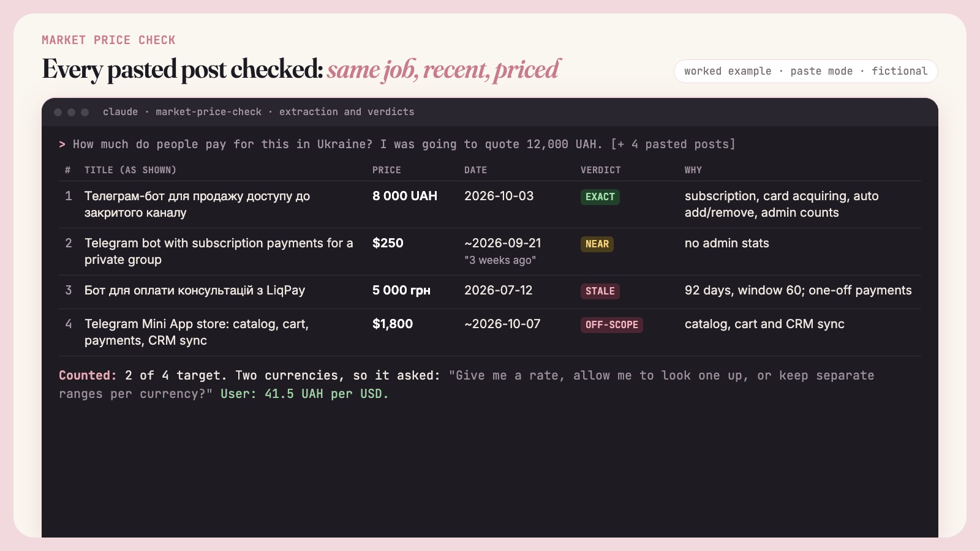Click the date '~2026-09-21'
980x551 pixels.
502,243
